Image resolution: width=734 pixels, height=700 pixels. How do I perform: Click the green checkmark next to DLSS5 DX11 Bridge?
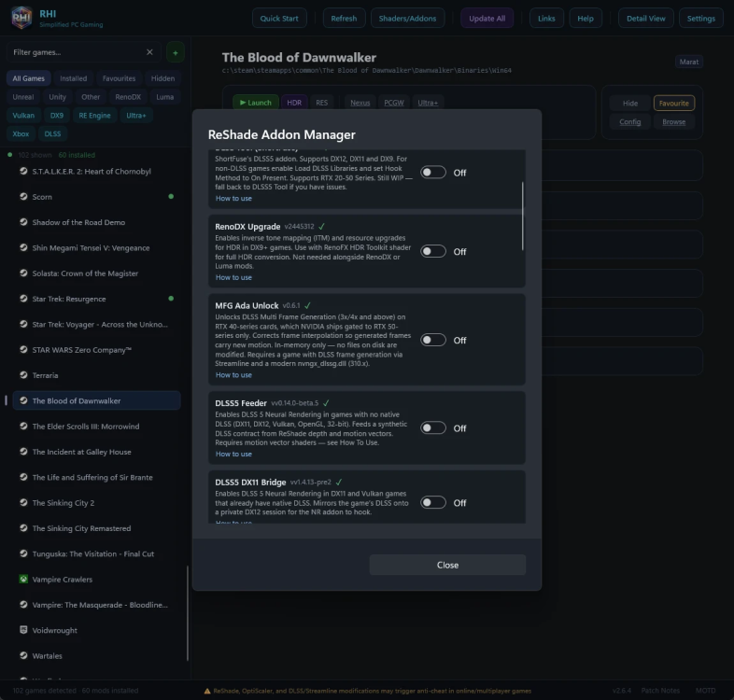pos(339,482)
